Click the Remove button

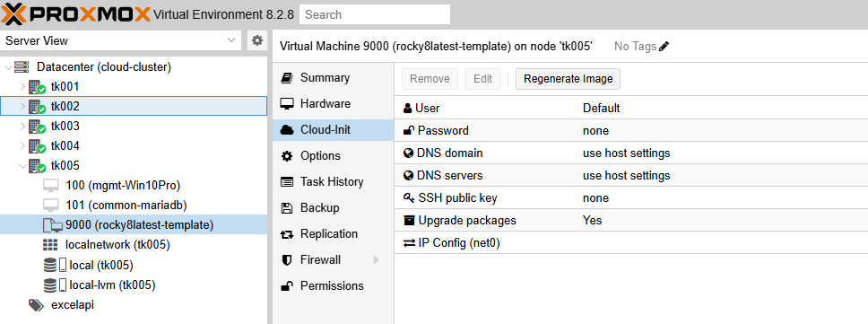(430, 79)
